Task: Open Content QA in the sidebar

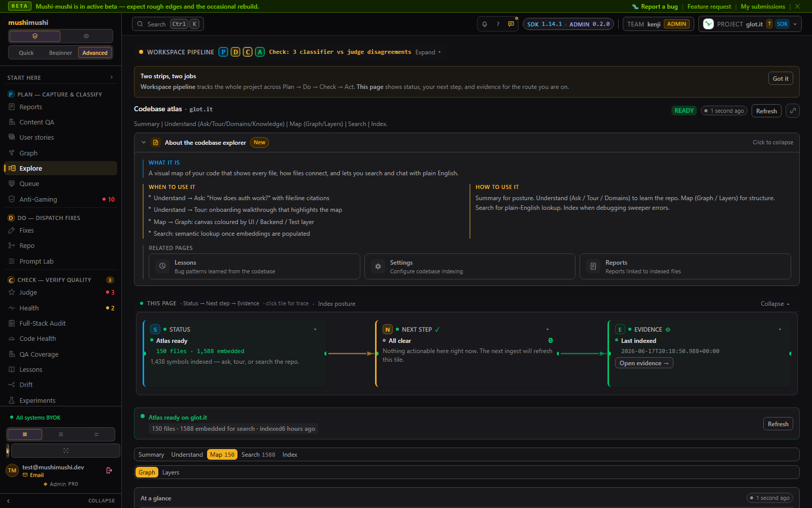Action: 60,122
